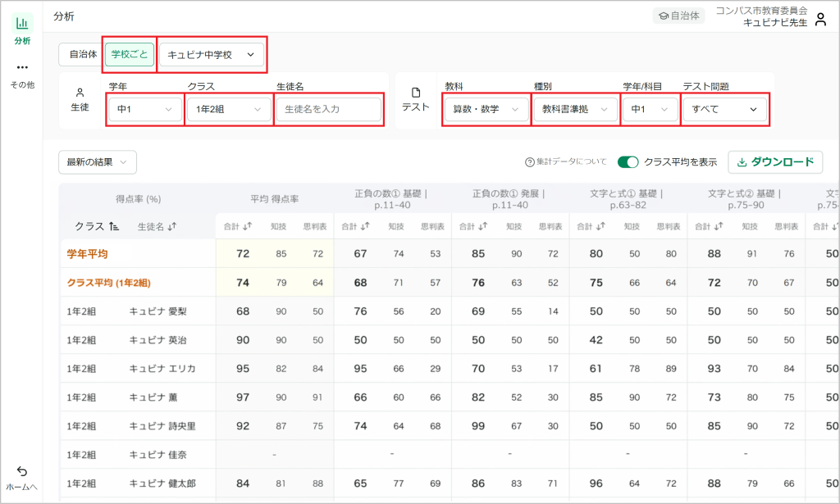Open the 学年 dropdown showing 中1
The height and width of the screenshot is (504, 840).
coord(145,109)
